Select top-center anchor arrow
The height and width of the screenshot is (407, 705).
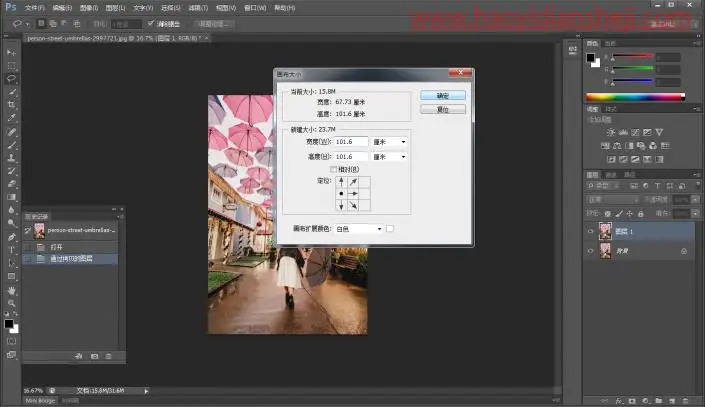(x=341, y=182)
